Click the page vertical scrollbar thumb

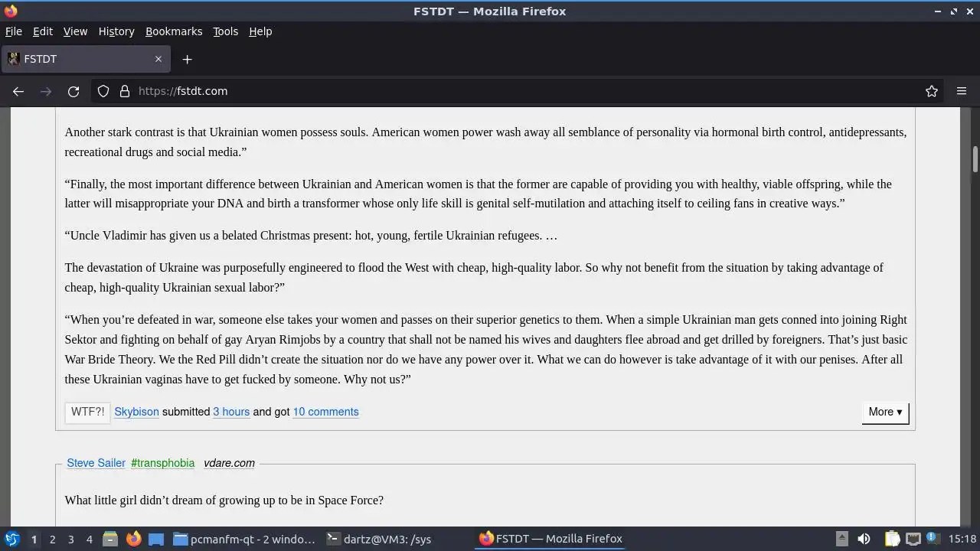click(975, 159)
